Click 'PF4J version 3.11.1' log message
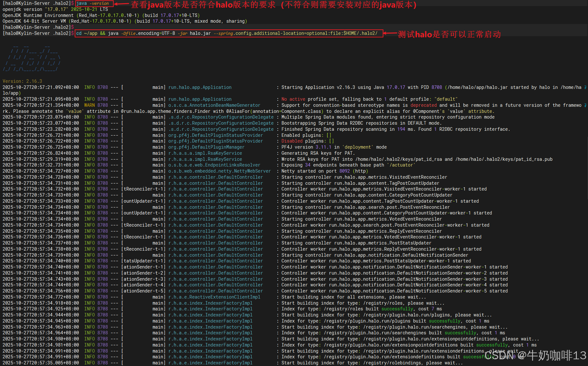588x366 pixels. (334, 147)
